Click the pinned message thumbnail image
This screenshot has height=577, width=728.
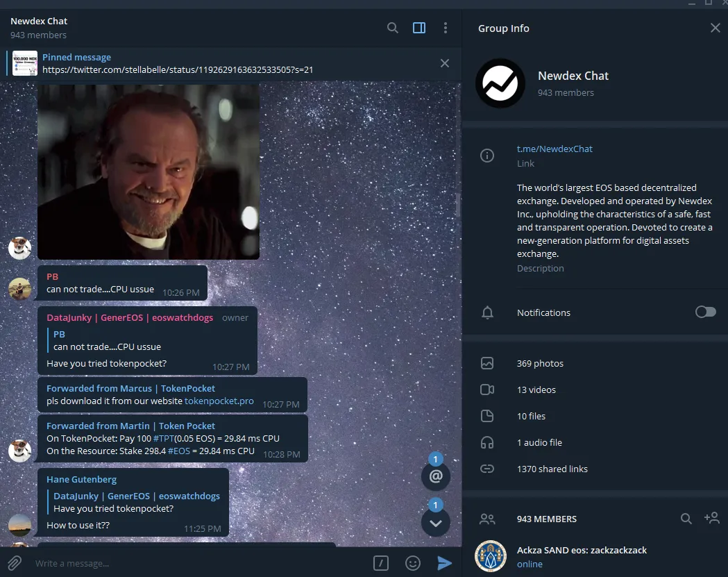click(24, 63)
